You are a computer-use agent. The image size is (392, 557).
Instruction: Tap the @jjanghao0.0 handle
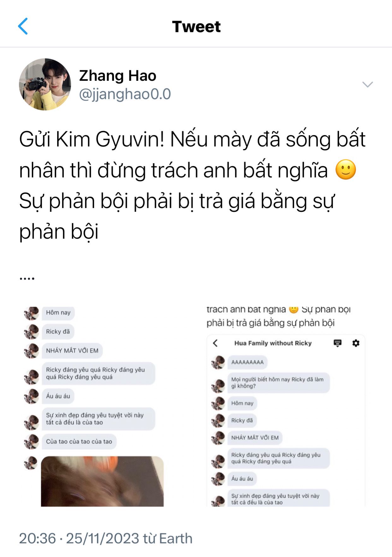click(125, 94)
